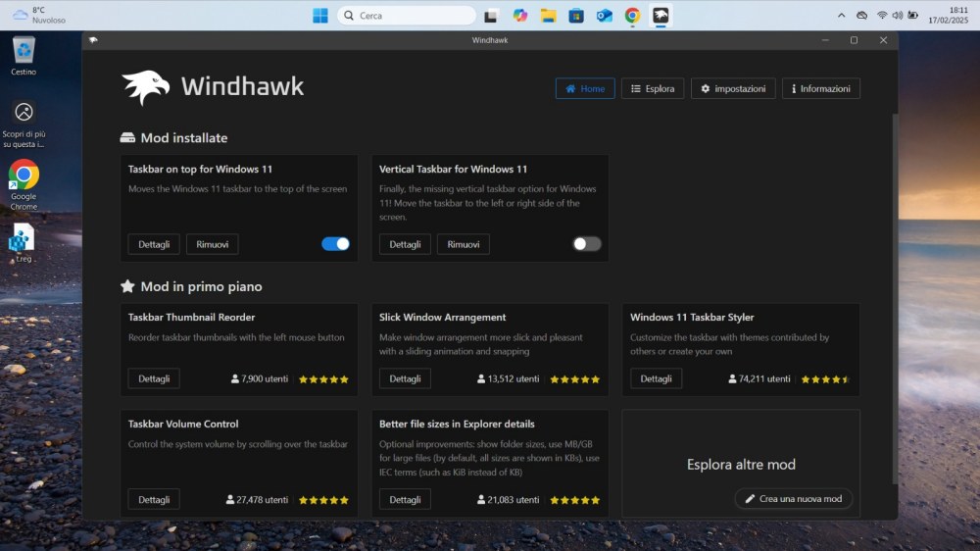980x551 pixels.
Task: Click the Windows Start button
Action: 320,16
